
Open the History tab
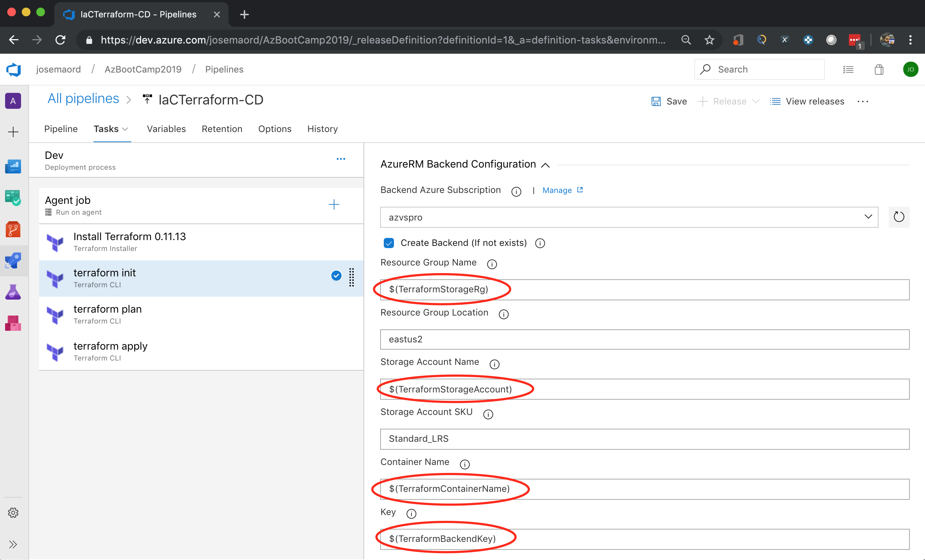coord(322,129)
